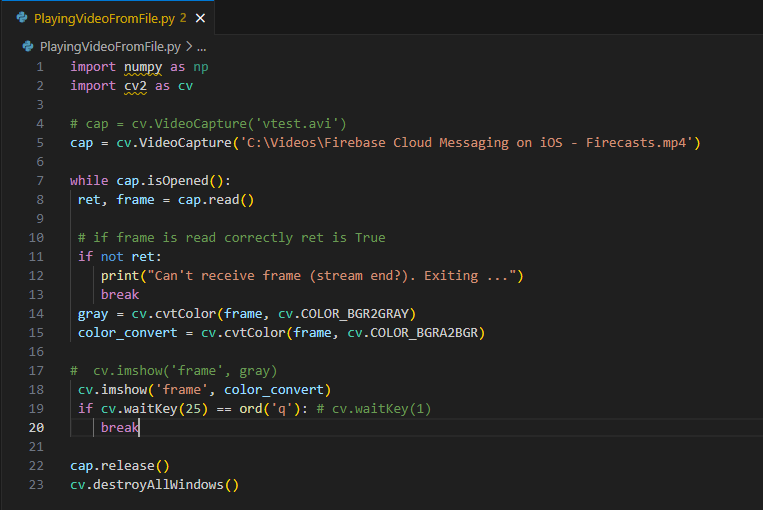Click 'cv.destroyAllWindows()' on line 23

[x=154, y=485]
